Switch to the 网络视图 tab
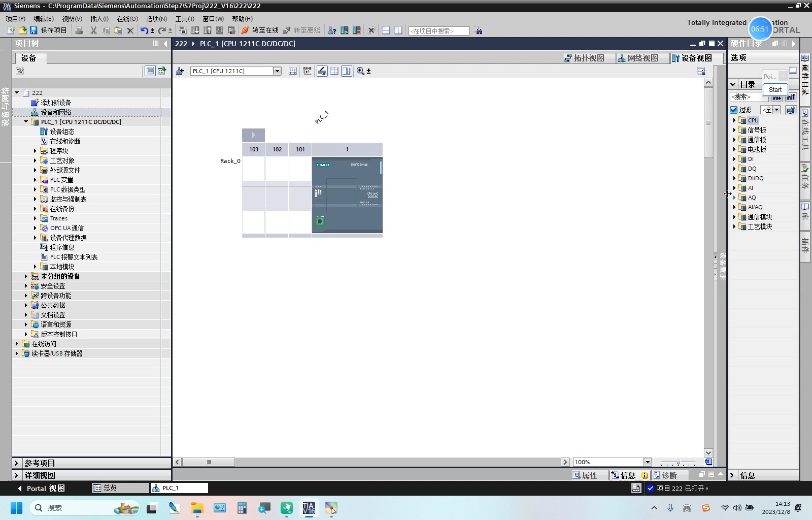The image size is (812, 520). (x=642, y=58)
